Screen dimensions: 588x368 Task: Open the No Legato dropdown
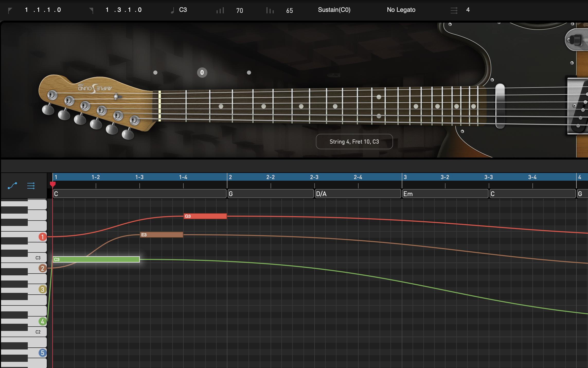401,10
